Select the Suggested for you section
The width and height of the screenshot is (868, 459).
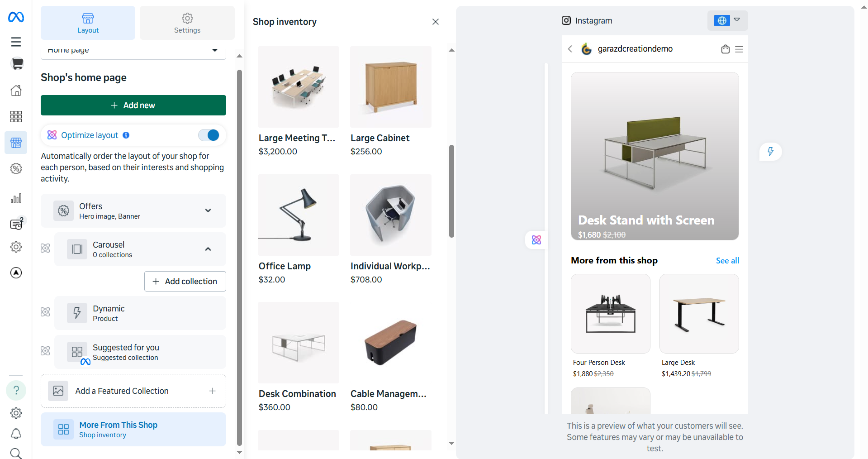pyautogui.click(x=140, y=352)
